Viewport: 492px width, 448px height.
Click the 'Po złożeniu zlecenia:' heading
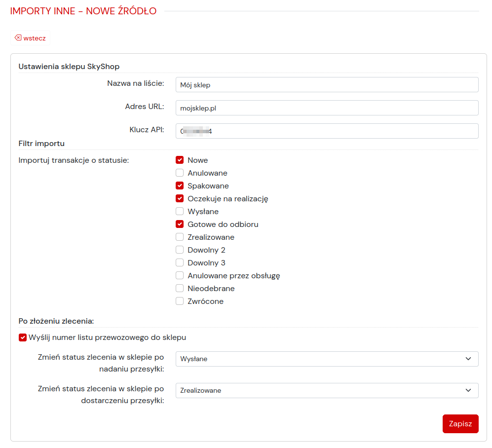(56, 321)
